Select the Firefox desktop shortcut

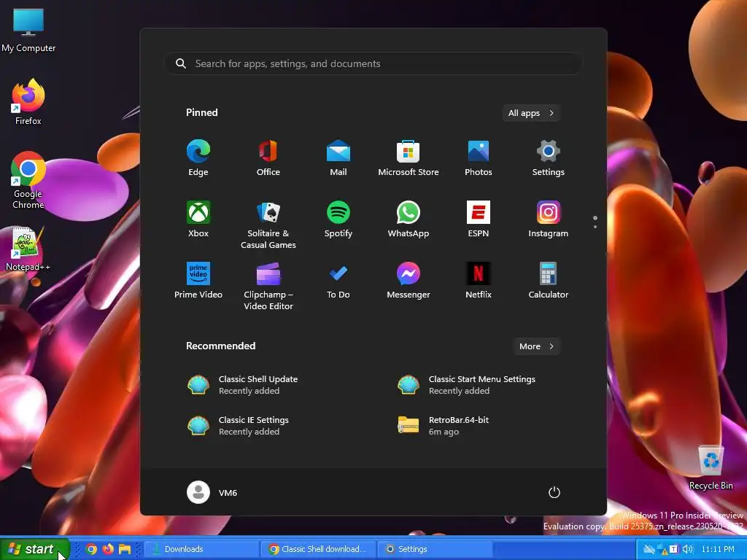tap(28, 102)
